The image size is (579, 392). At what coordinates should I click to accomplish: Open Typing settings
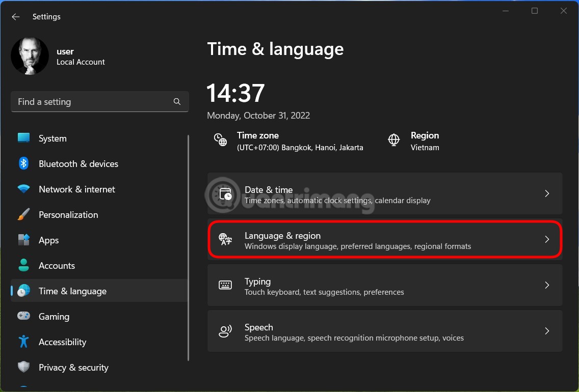coord(385,285)
